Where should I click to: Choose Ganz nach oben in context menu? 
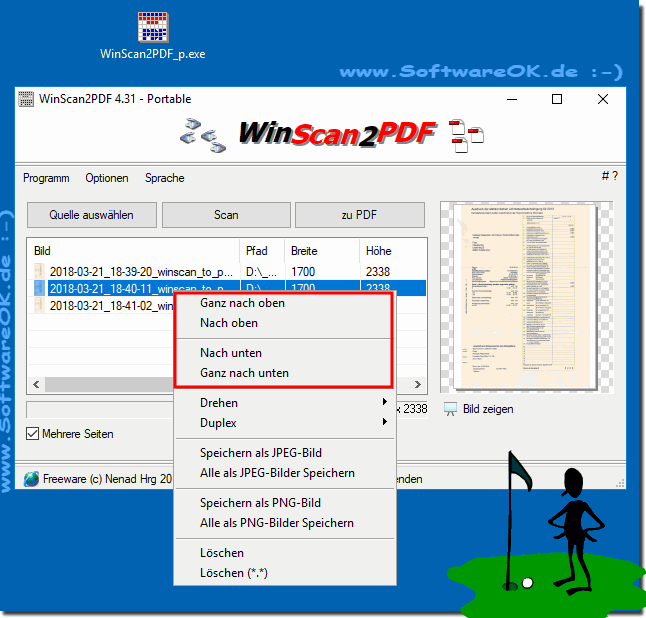pos(284,303)
